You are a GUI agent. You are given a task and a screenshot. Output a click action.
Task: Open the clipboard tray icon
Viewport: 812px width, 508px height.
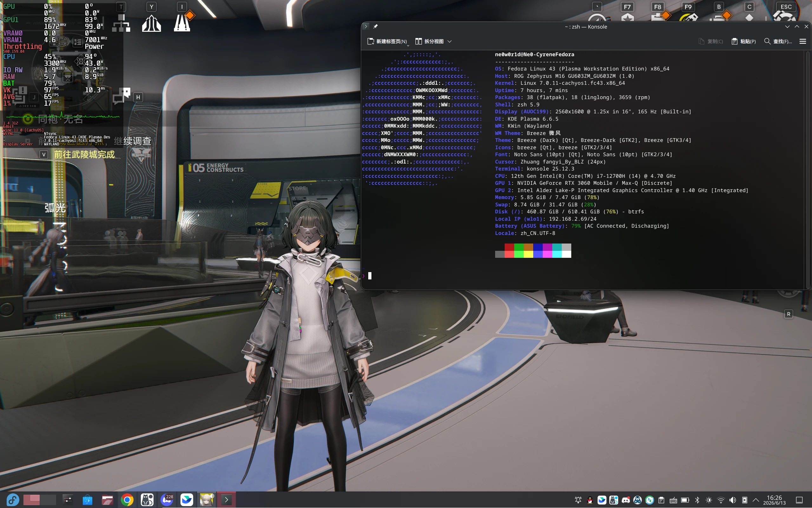point(661,500)
